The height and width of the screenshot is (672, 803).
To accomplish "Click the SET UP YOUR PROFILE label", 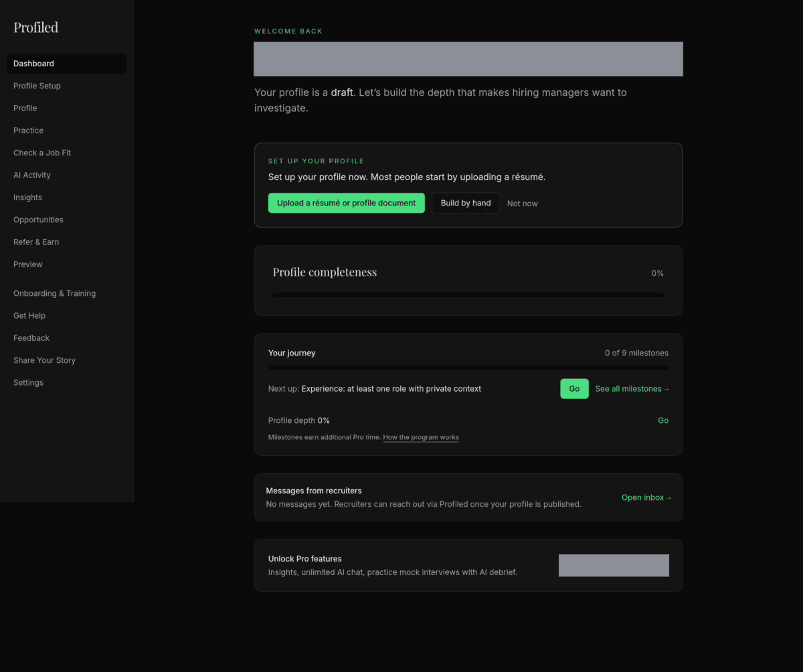I will tap(316, 161).
